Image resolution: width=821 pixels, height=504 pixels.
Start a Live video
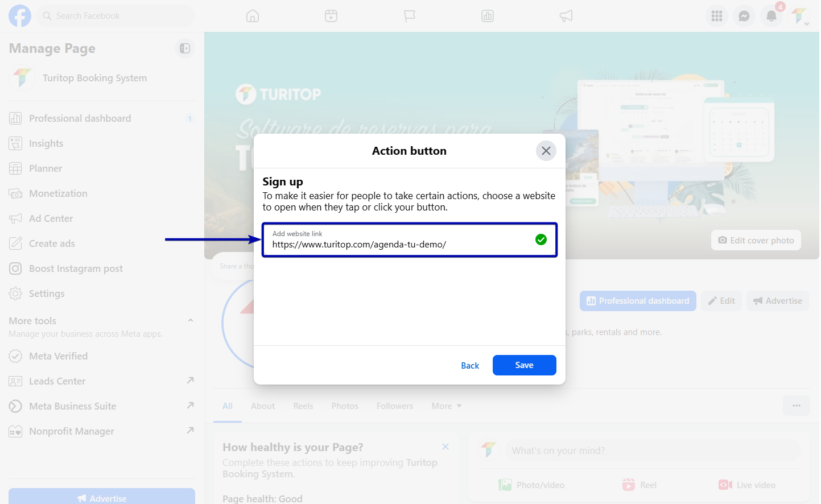[747, 485]
